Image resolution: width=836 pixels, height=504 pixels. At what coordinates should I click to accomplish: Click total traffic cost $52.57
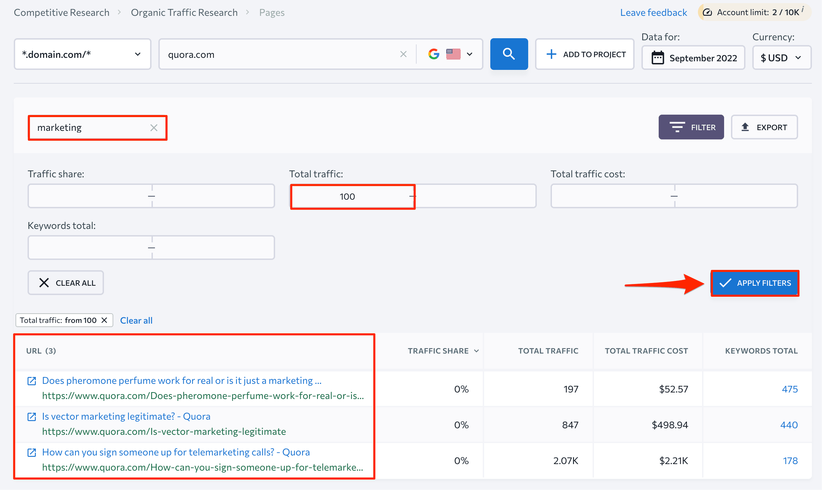[673, 389]
